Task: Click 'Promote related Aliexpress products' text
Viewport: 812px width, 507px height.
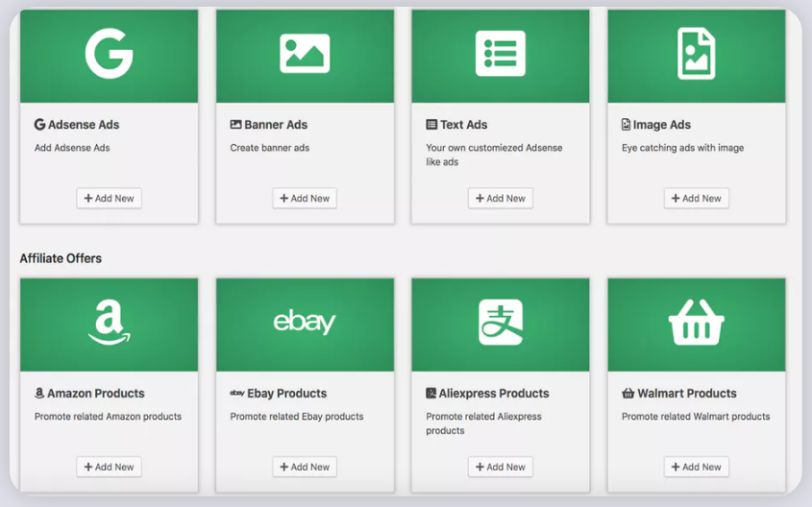Action: pos(483,423)
